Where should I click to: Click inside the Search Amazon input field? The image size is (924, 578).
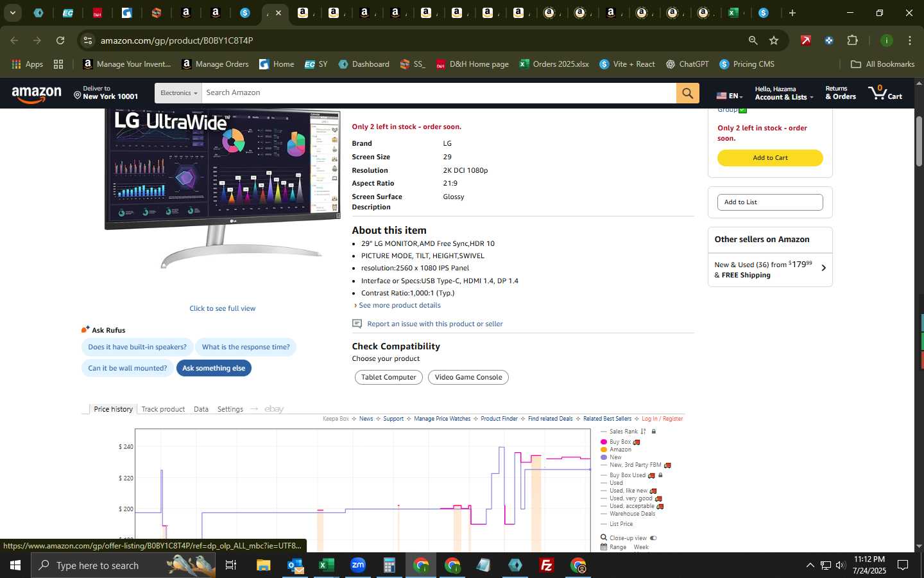point(439,93)
